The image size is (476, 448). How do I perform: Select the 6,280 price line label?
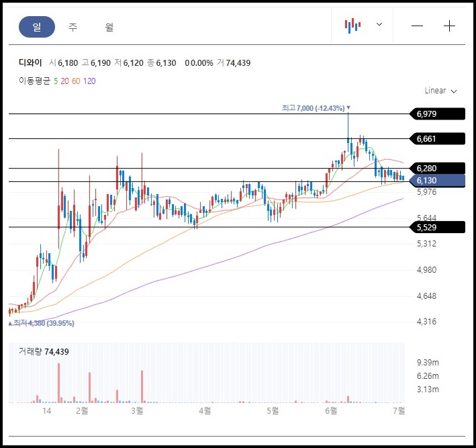437,169
